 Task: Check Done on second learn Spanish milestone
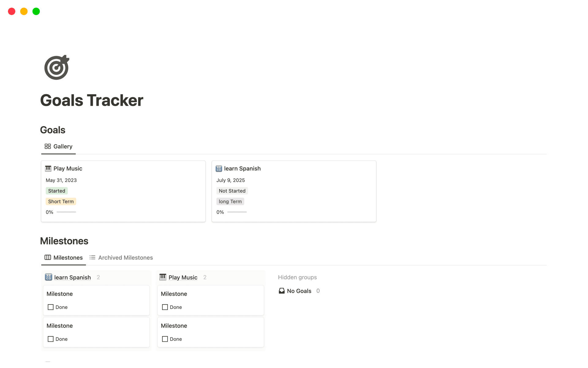[x=51, y=339]
